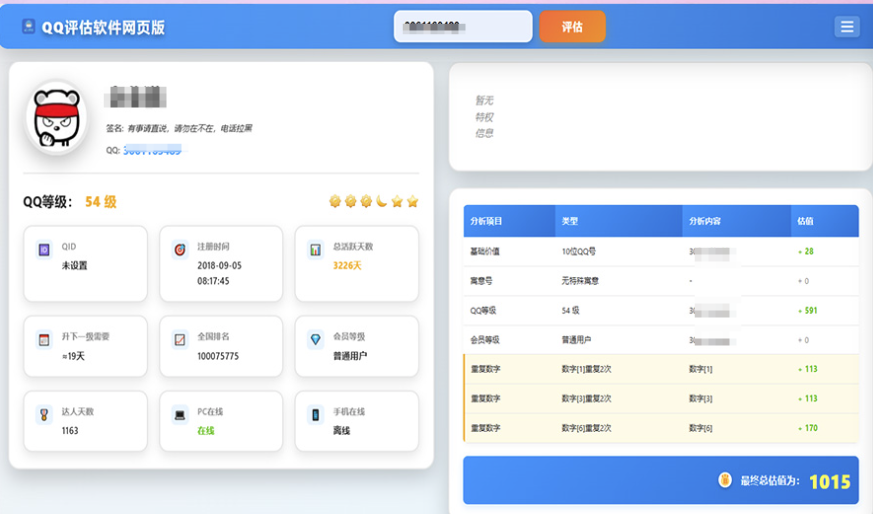This screenshot has width=873, height=514.
Task: Click the 暂无特权信息 placeholder text
Action: [x=484, y=117]
